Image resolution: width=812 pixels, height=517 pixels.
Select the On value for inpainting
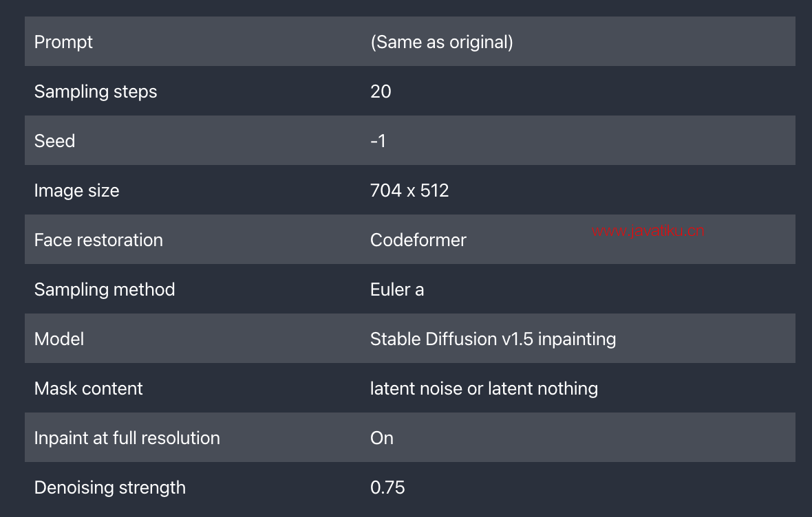pyautogui.click(x=382, y=438)
